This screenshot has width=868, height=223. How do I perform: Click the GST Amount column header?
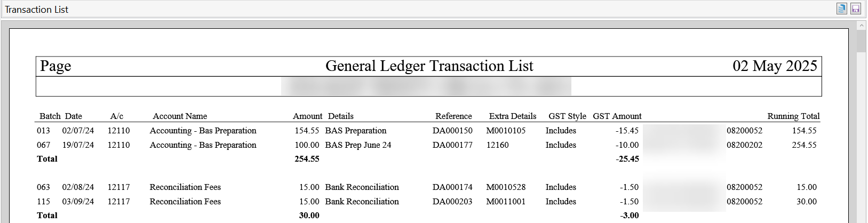pos(617,116)
